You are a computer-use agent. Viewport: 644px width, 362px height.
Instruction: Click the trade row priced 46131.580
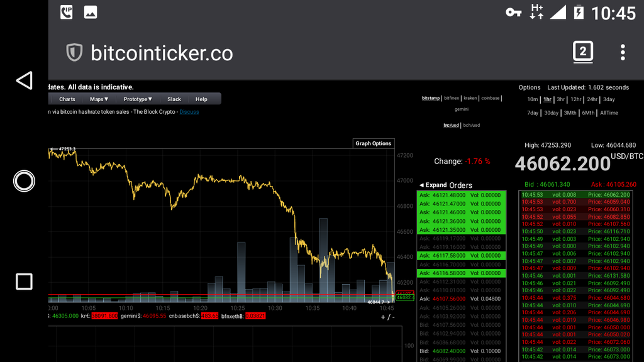[575, 276]
